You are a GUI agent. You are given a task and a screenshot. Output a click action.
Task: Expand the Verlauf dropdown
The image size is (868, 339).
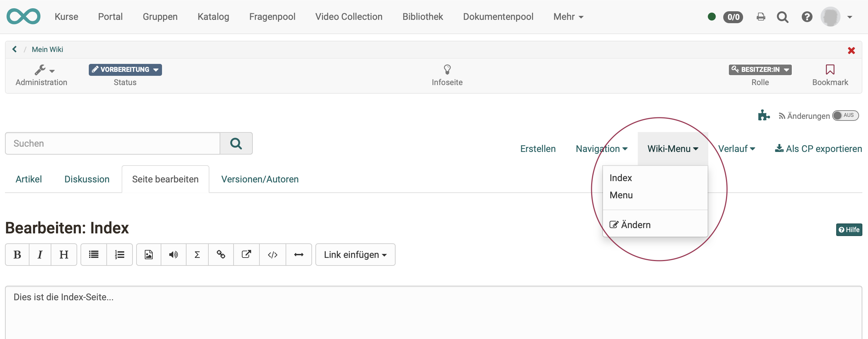pyautogui.click(x=736, y=148)
